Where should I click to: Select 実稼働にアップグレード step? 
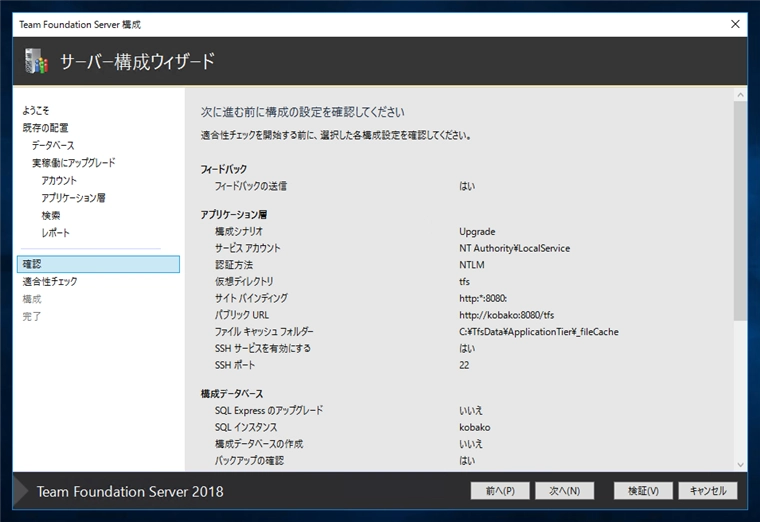pyautogui.click(x=74, y=163)
